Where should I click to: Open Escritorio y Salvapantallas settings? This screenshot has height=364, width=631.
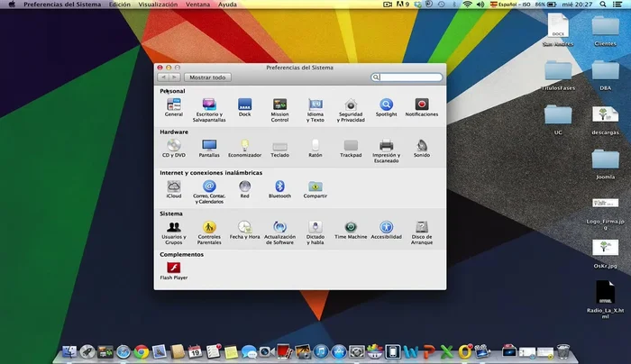tap(209, 105)
